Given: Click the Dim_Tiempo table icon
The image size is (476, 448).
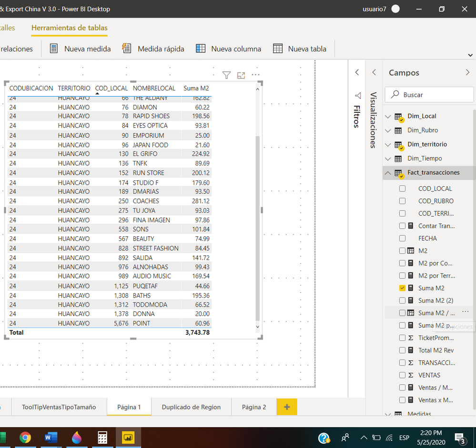Looking at the screenshot, I should click(x=398, y=159).
